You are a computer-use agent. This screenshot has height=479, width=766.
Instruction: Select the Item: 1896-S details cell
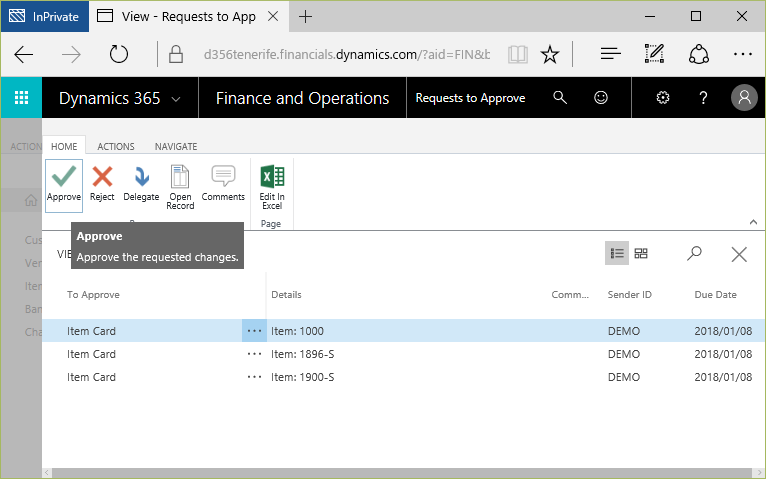click(303, 354)
